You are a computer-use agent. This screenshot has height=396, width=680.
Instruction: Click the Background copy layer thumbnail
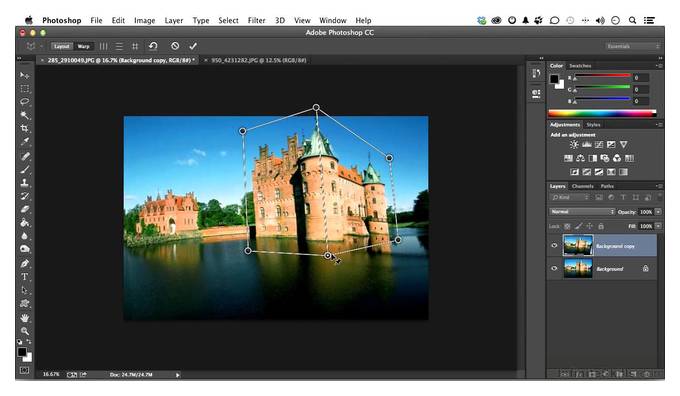(578, 245)
